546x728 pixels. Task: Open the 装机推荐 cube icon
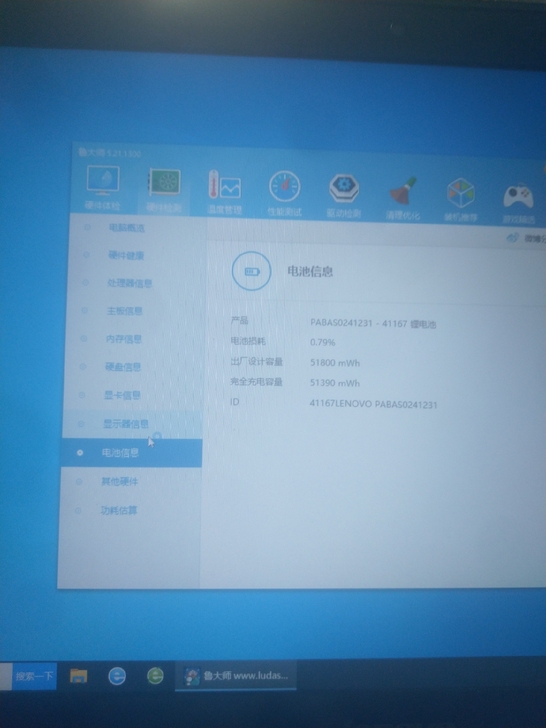(x=461, y=199)
